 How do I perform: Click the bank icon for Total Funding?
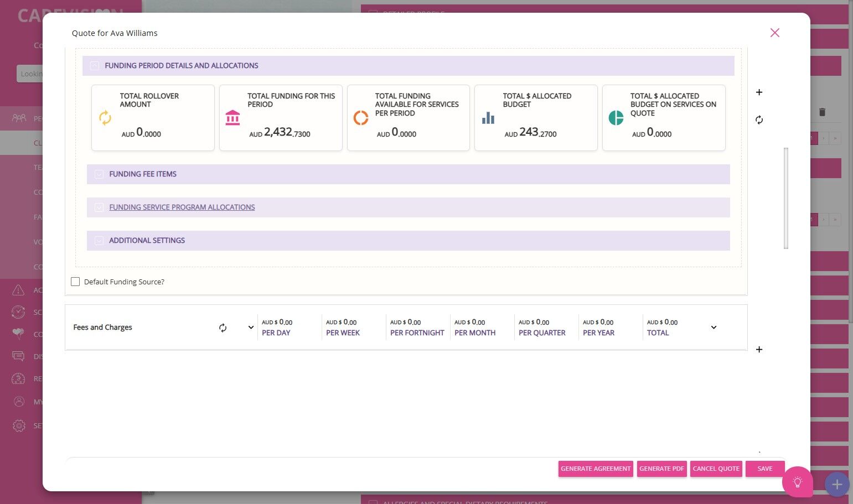[232, 118]
